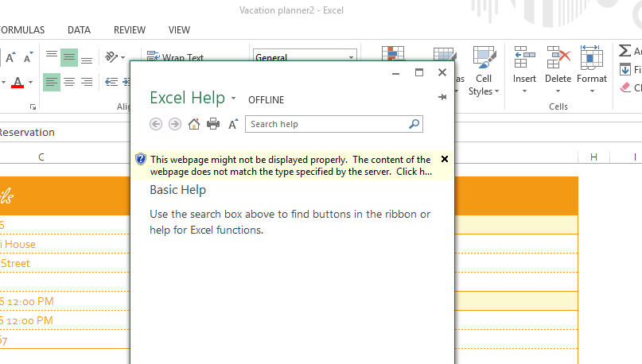Viewport: 642px width, 364px height.
Task: Toggle Middle Align in the ribbon
Action: click(x=69, y=57)
